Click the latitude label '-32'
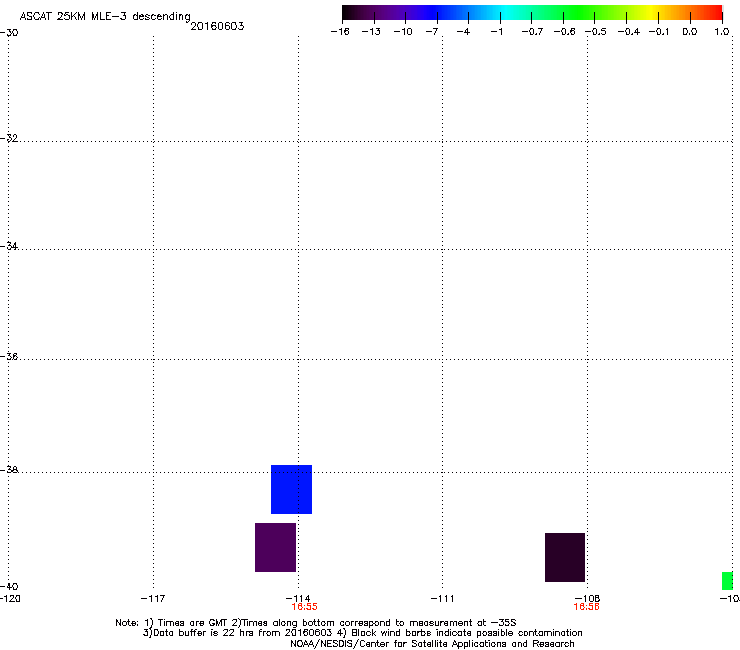740x650 pixels. click(x=9, y=138)
